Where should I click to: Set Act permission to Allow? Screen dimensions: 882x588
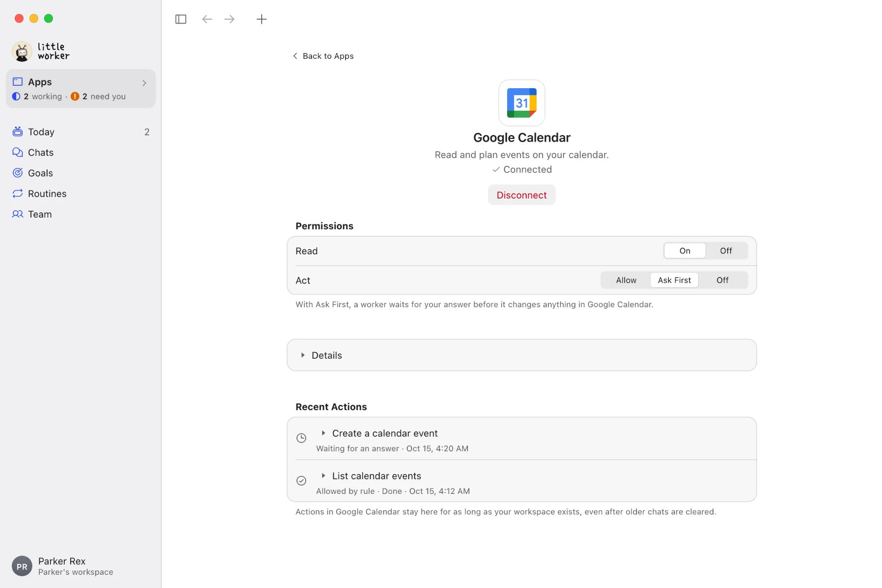coord(626,280)
